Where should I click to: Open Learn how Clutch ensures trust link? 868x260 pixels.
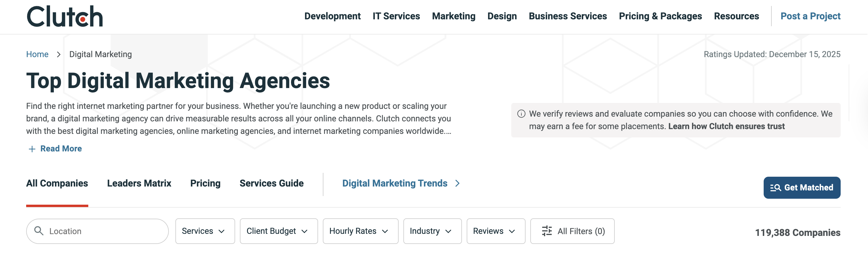[726, 126]
